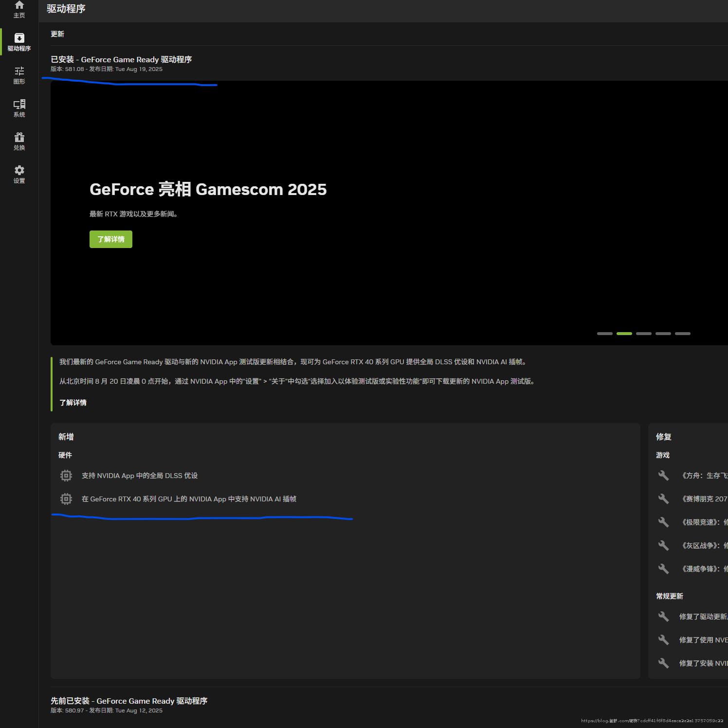
Task: Click the 已安装 - GeForce Game Ready 驱动程序 heading
Action: click(x=121, y=59)
